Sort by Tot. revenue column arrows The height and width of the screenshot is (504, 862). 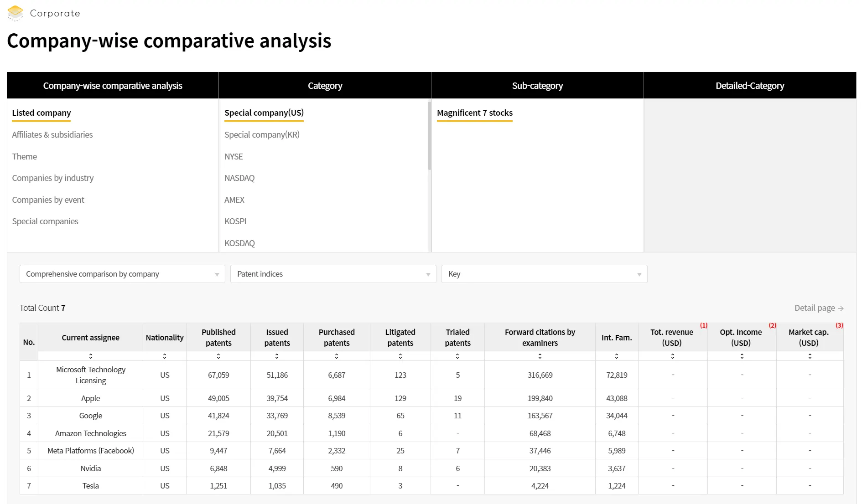click(x=673, y=356)
